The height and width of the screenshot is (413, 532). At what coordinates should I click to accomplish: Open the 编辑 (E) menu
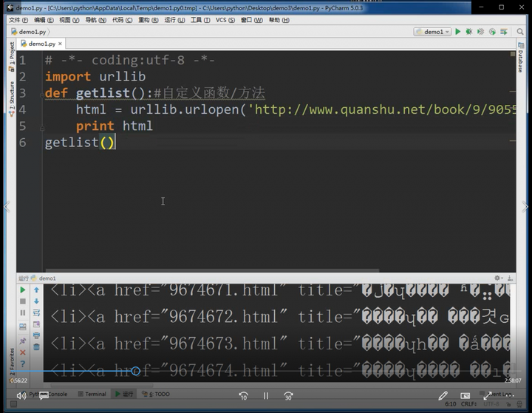coord(44,20)
